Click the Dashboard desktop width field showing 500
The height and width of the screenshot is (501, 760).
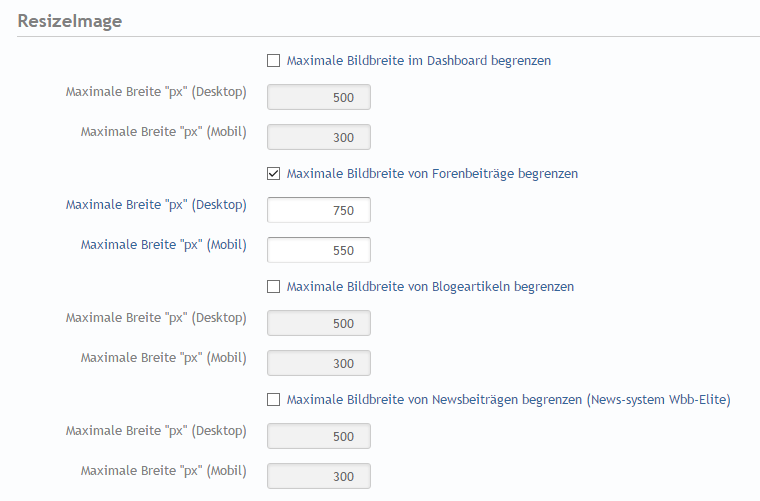click(319, 98)
